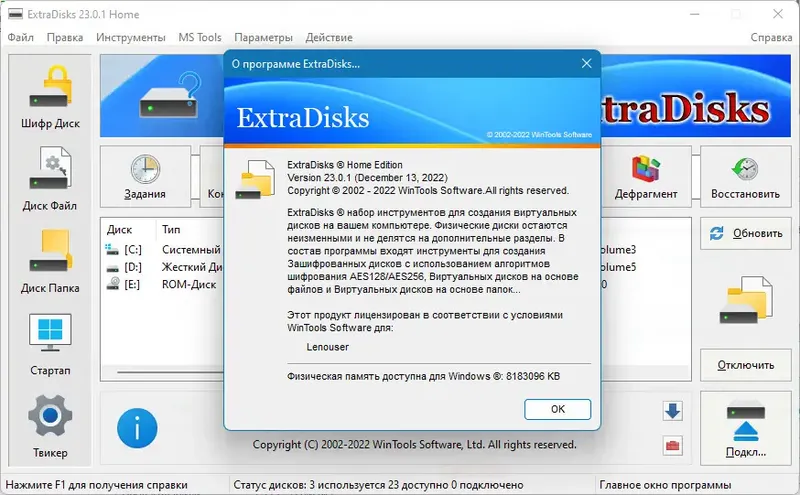Click the disk with question mark banner icon
This screenshot has width=800, height=495.
pos(170,96)
